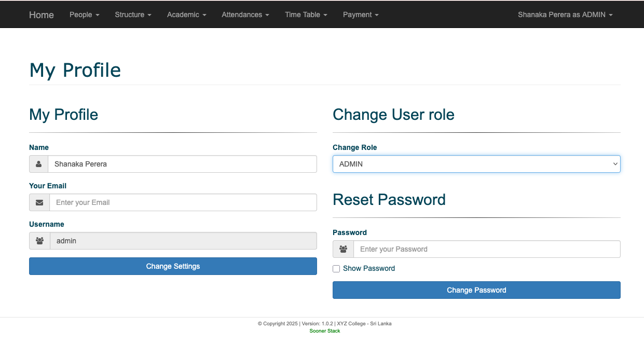The height and width of the screenshot is (344, 644).
Task: Click into the Your Email input field
Action: [183, 202]
